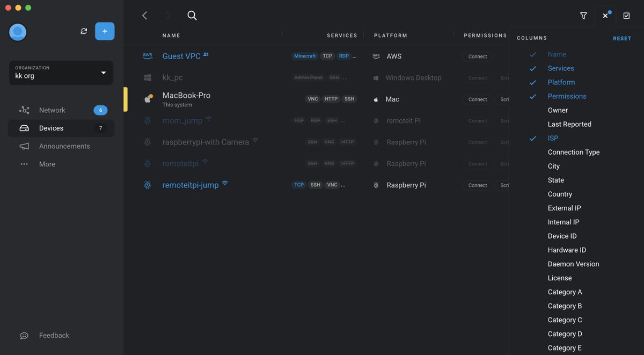Screen dimensions: 644x355
Task: Select the Devices menu item
Action: point(61,128)
